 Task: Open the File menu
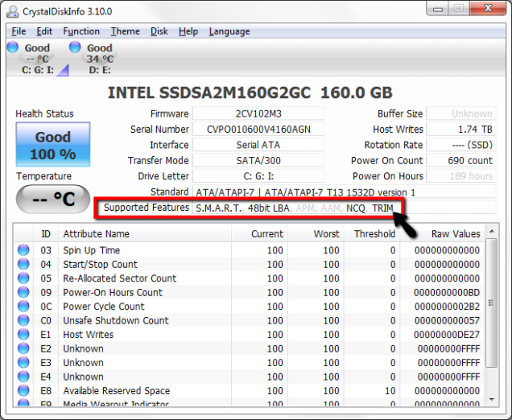[x=19, y=31]
